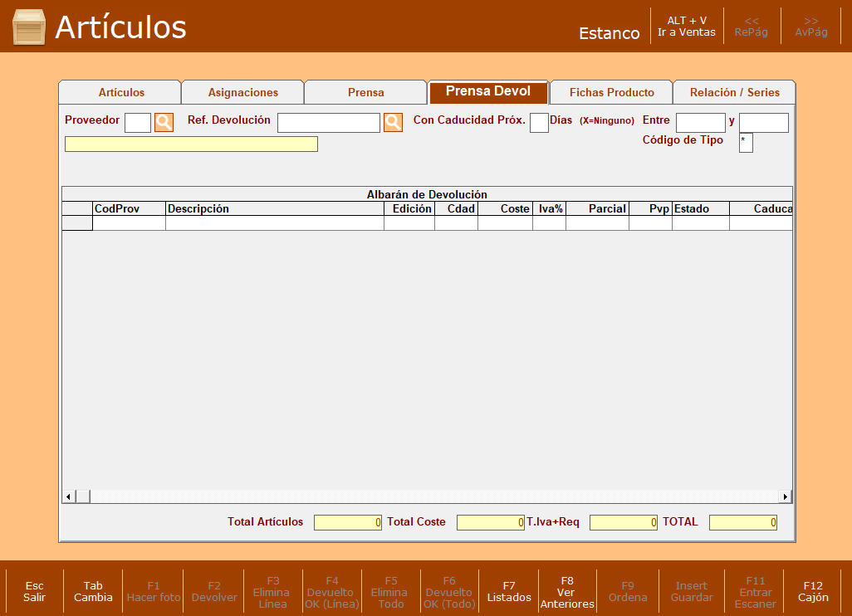Screen dimensions: 852x616
Task: Click the Esc Salir button
Action: (34, 592)
